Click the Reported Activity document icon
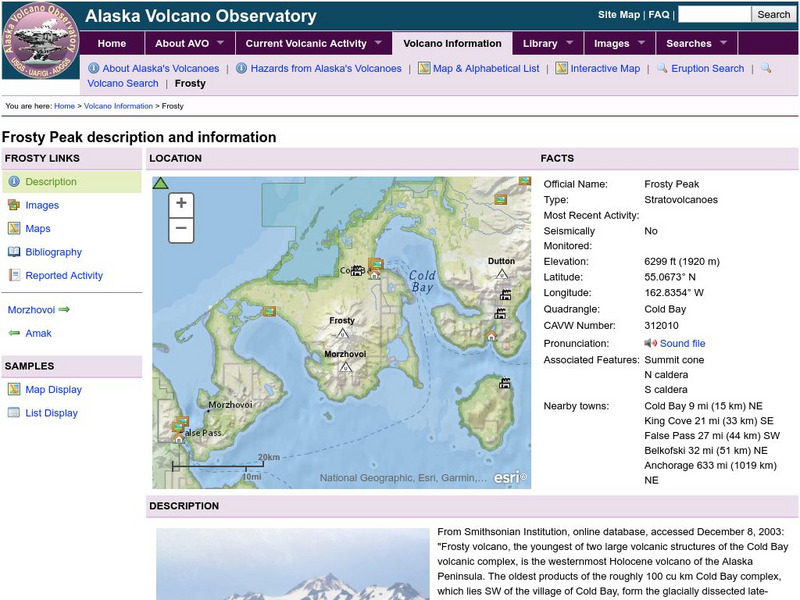 tap(13, 275)
